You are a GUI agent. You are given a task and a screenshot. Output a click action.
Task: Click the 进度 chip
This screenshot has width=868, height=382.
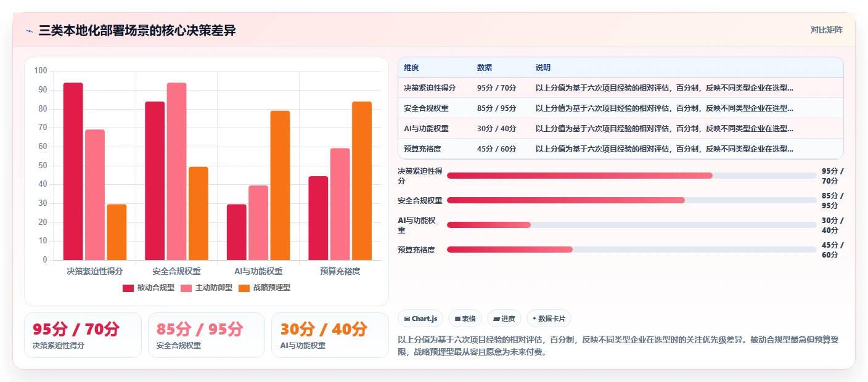pos(504,319)
